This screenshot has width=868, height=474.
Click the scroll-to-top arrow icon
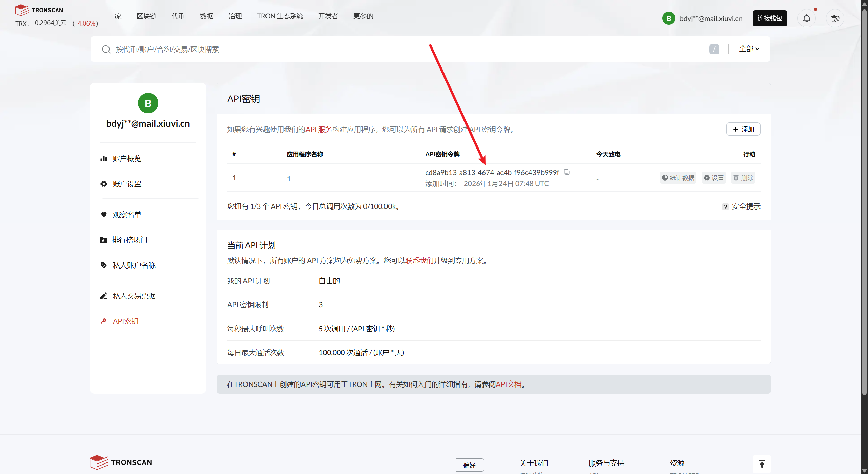pyautogui.click(x=762, y=464)
